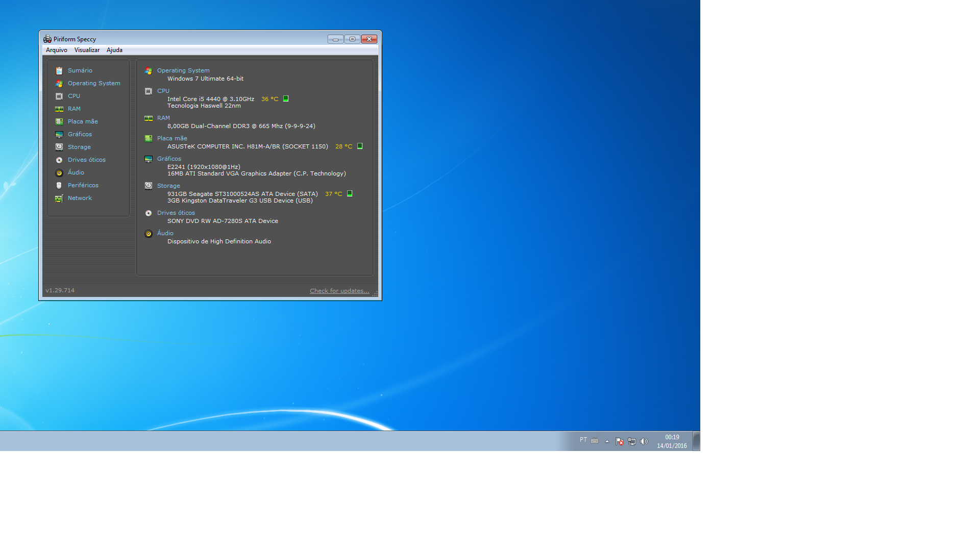Click the Gráficos icon in summary panel

[149, 159]
